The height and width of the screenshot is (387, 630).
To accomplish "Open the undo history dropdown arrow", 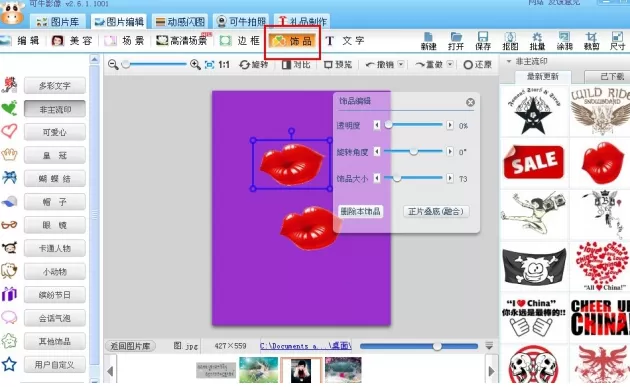I will click(401, 64).
